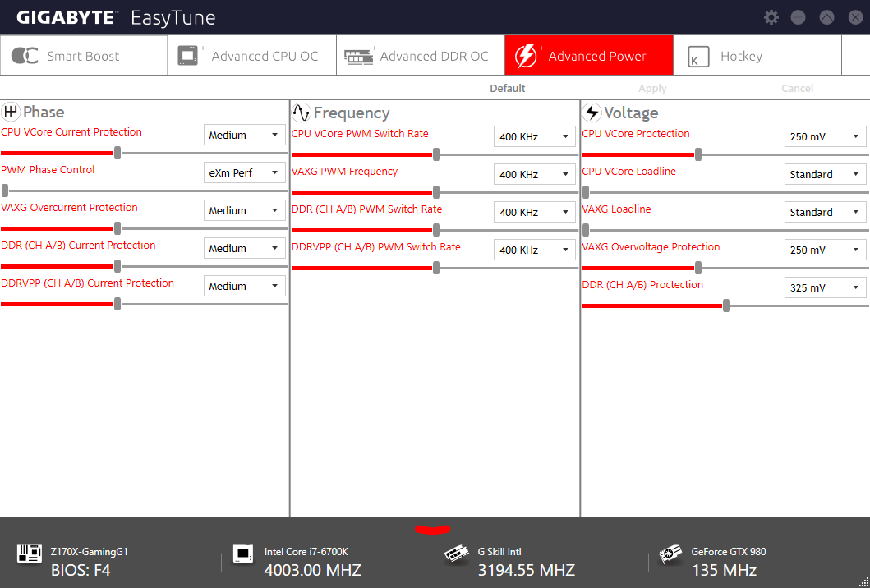Open the Hotkey tab
870x588 pixels.
click(757, 55)
